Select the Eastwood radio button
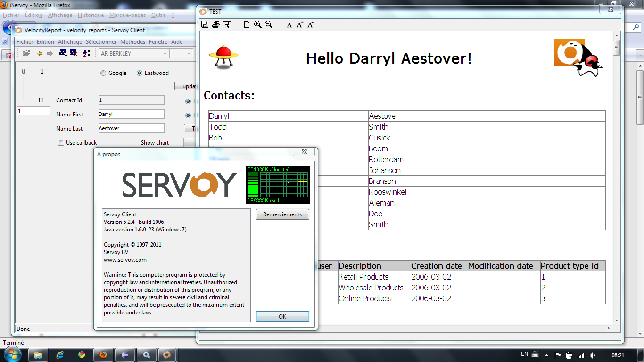The image size is (644, 362). pyautogui.click(x=140, y=73)
